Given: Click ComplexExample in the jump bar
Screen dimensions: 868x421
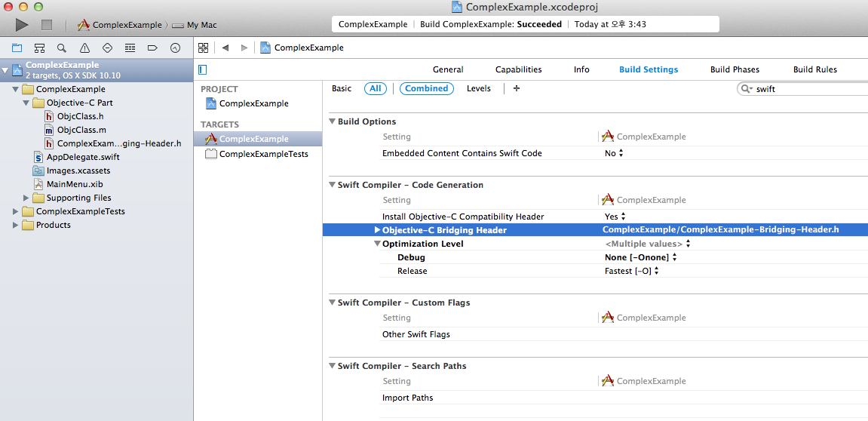Looking at the screenshot, I should pos(302,48).
